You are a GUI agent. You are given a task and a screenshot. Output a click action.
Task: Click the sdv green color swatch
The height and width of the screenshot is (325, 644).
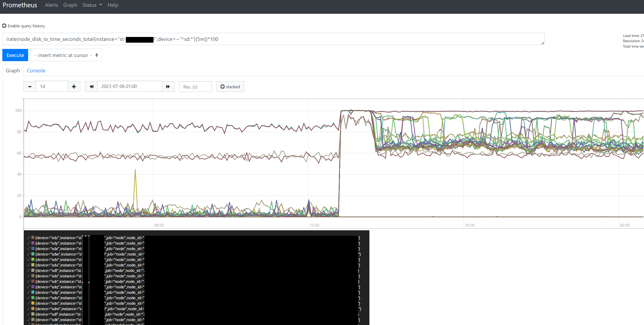33,259
